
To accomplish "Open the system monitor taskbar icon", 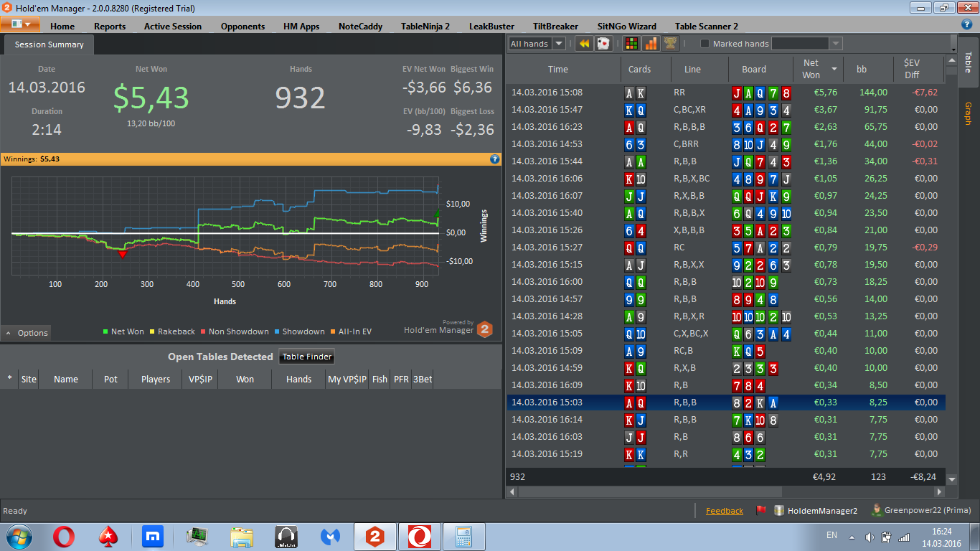I will [x=197, y=537].
